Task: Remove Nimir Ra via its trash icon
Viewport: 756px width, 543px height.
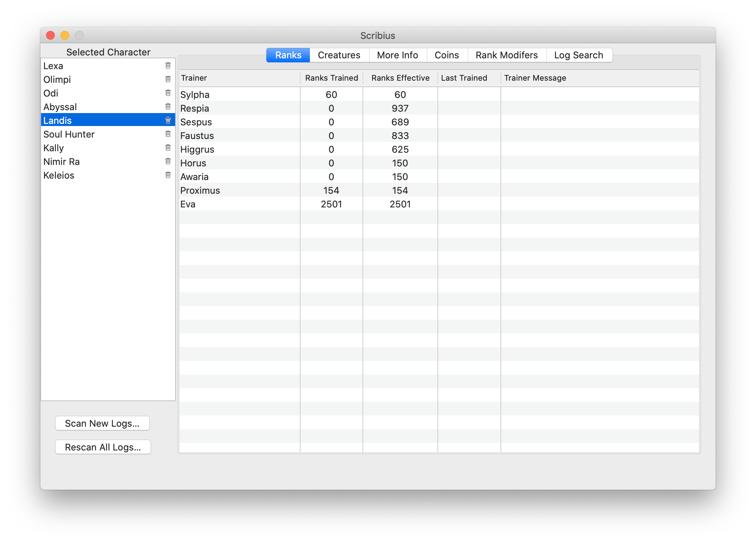Action: coord(168,161)
